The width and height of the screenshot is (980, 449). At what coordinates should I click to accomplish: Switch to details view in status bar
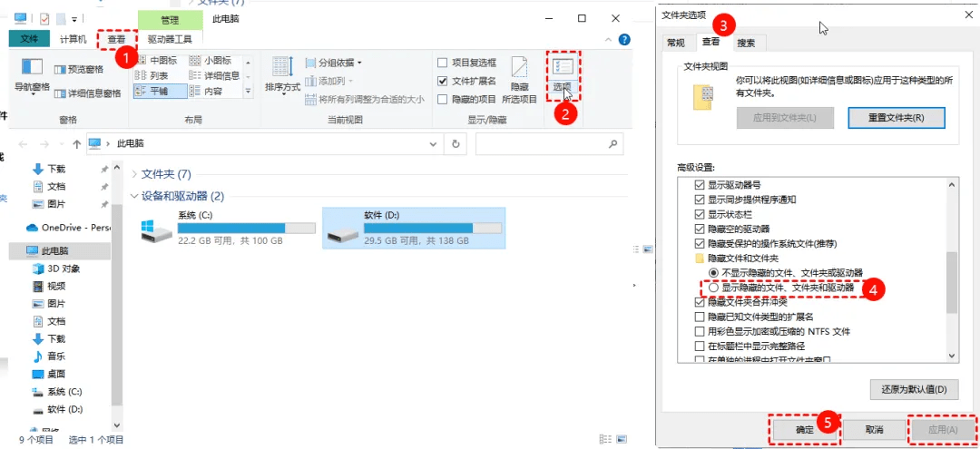pyautogui.click(x=604, y=439)
